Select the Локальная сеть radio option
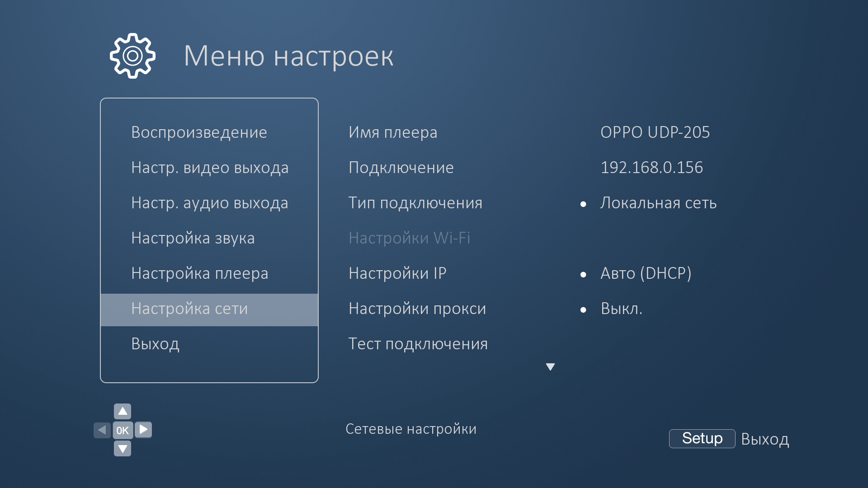868x488 pixels. (x=658, y=203)
